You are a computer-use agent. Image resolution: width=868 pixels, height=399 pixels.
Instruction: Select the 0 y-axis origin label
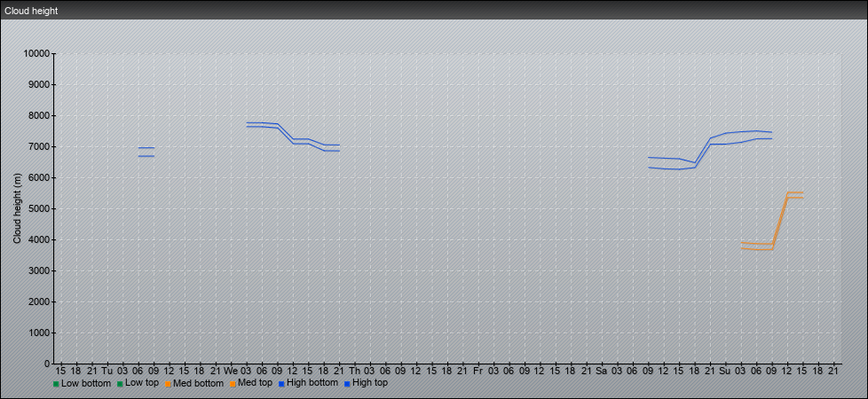coord(47,364)
